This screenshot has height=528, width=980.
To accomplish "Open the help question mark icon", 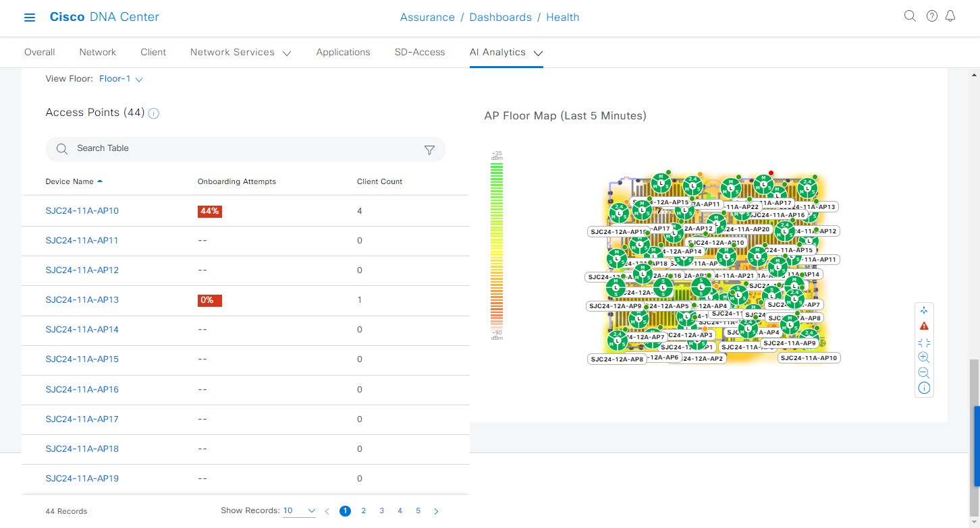I will (x=932, y=16).
